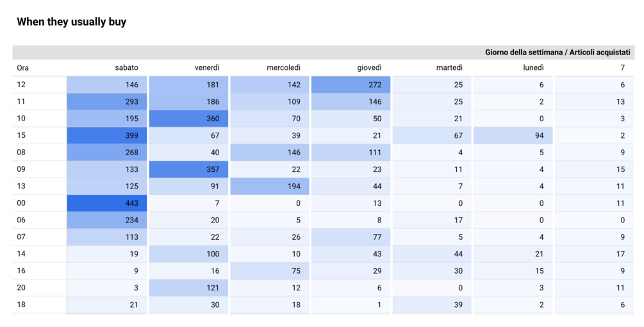Select the giovedì cell showing 77
Viewport: 644px width, 327px height.
(351, 237)
